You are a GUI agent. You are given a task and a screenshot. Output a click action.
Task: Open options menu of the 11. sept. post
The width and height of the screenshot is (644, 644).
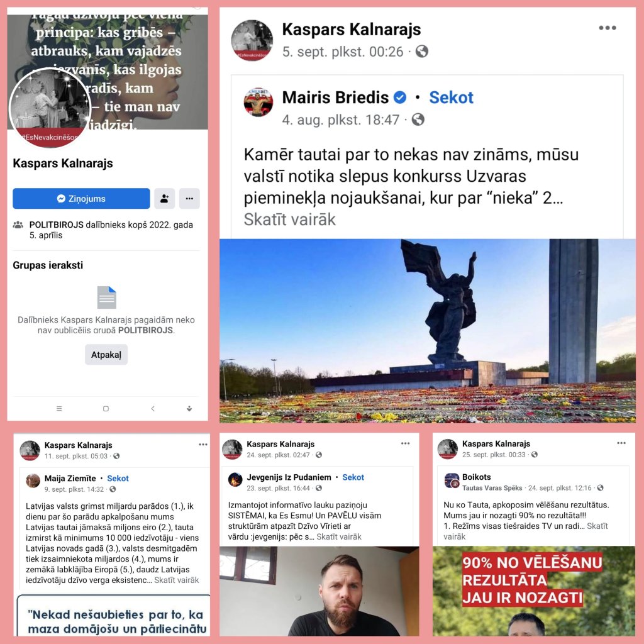(203, 445)
